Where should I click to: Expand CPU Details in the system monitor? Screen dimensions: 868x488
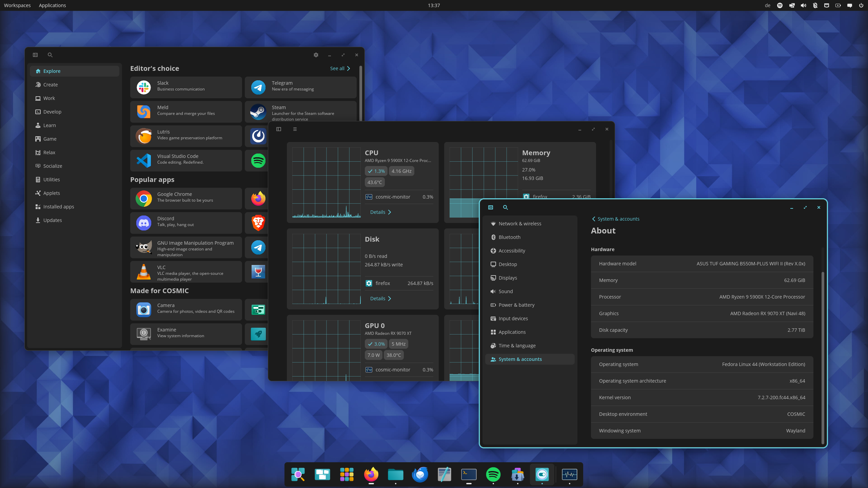pyautogui.click(x=381, y=212)
